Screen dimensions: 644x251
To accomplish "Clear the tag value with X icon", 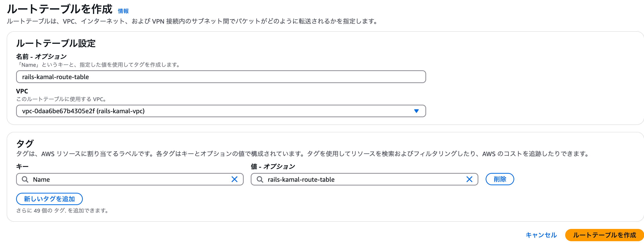I will point(469,179).
